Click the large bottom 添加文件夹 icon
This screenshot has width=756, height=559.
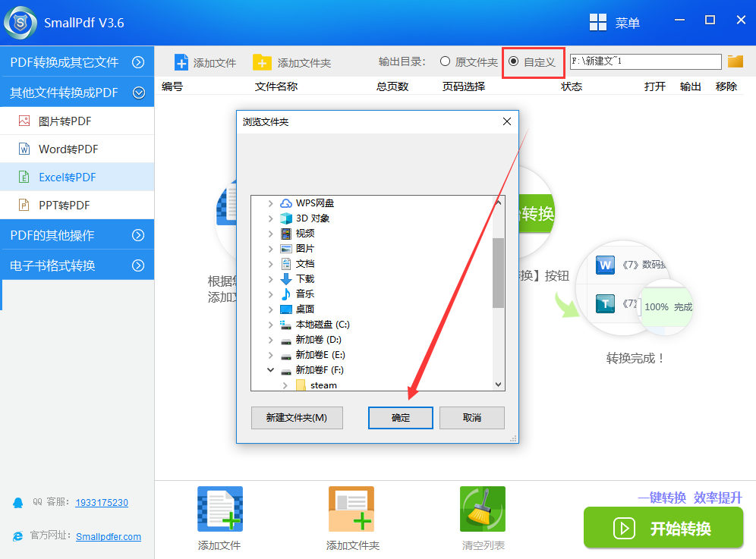351,509
